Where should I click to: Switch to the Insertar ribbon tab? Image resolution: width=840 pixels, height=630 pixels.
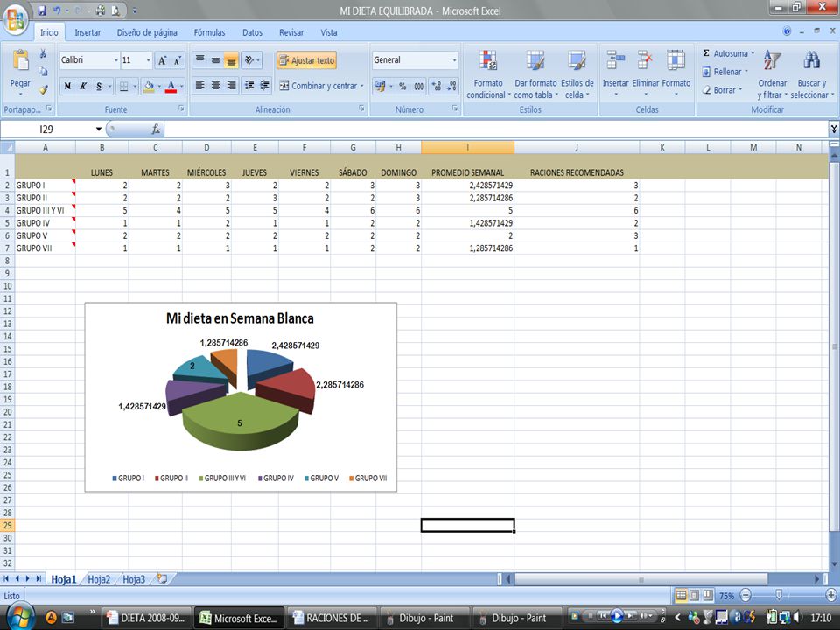pos(87,32)
